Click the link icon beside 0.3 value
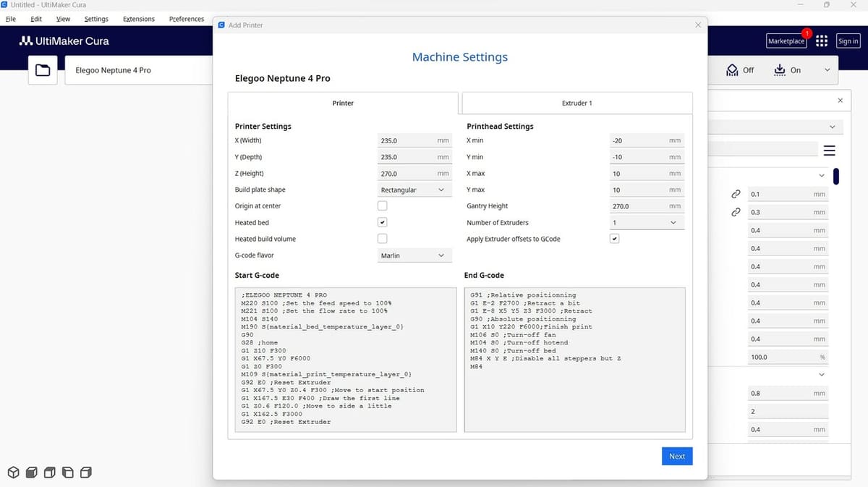868x487 pixels. [x=736, y=212]
